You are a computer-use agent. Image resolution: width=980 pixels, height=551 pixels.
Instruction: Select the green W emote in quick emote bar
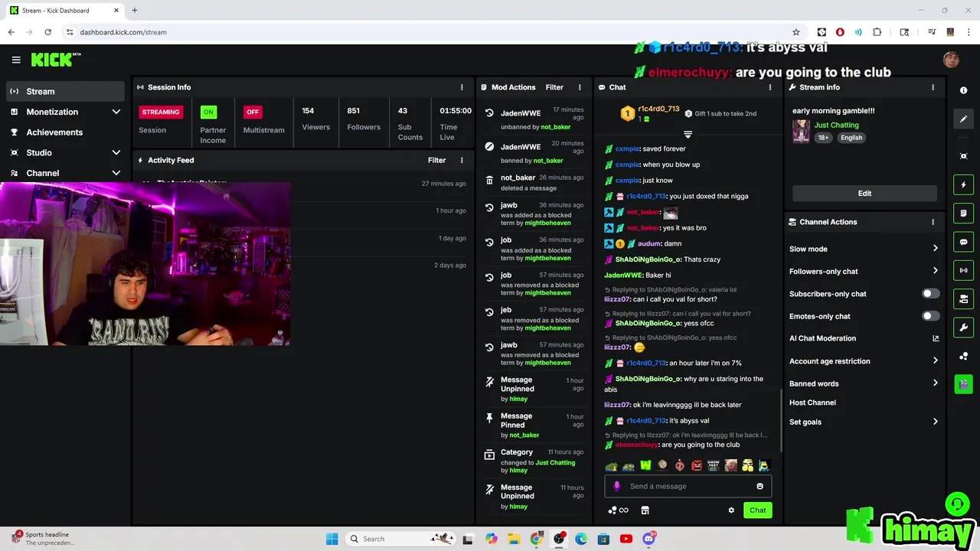coord(645,465)
